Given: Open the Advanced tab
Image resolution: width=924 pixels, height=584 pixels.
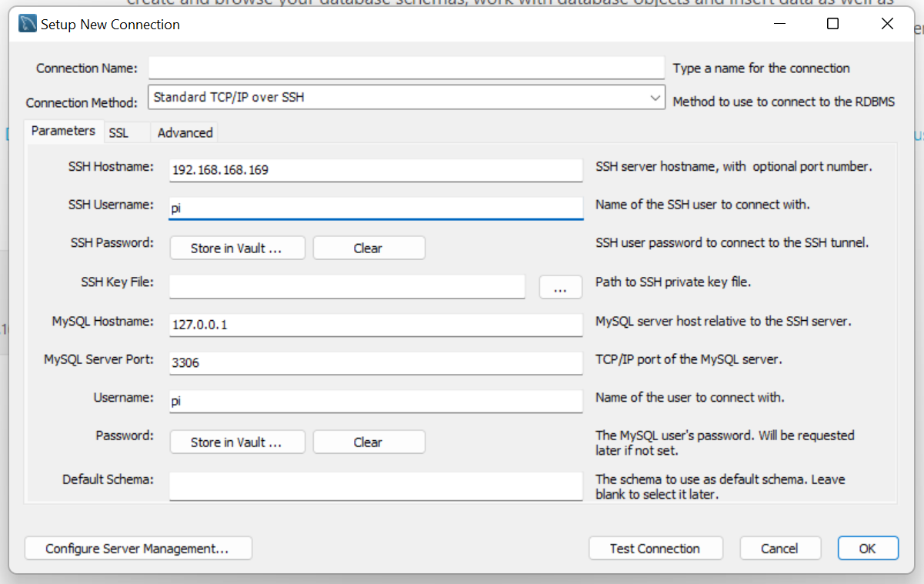Looking at the screenshot, I should click(x=185, y=133).
